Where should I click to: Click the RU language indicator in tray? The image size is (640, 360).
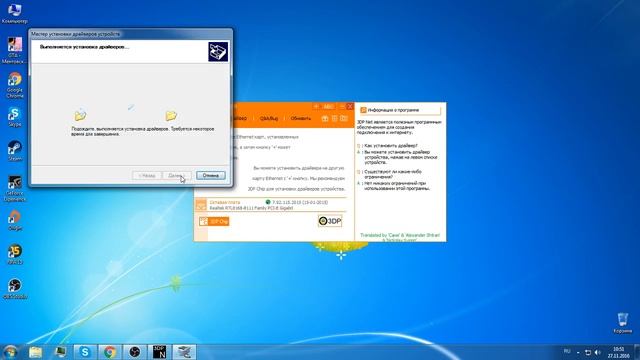click(567, 351)
